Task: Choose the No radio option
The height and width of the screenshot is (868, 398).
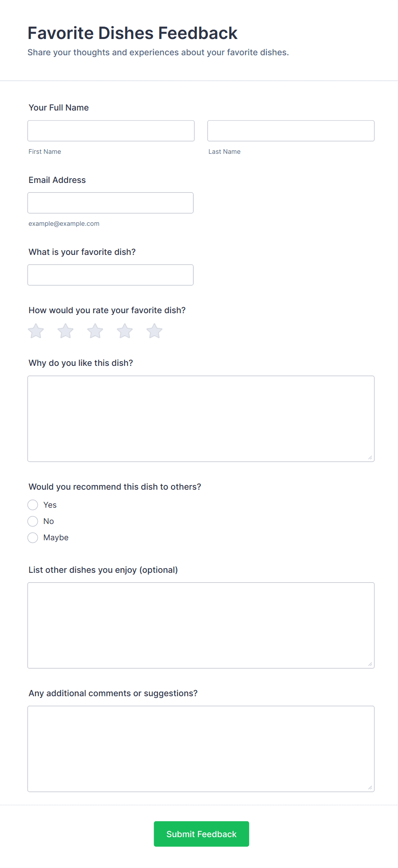Action: pos(33,521)
